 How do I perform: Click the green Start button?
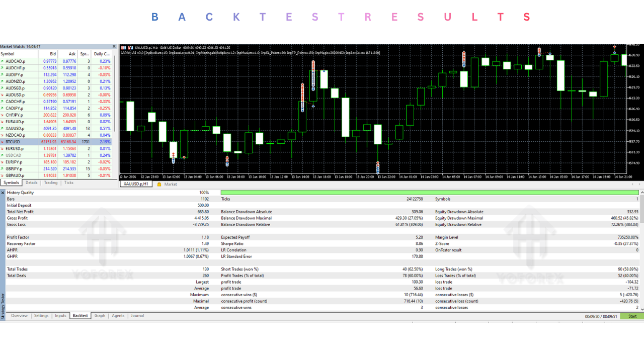click(632, 316)
